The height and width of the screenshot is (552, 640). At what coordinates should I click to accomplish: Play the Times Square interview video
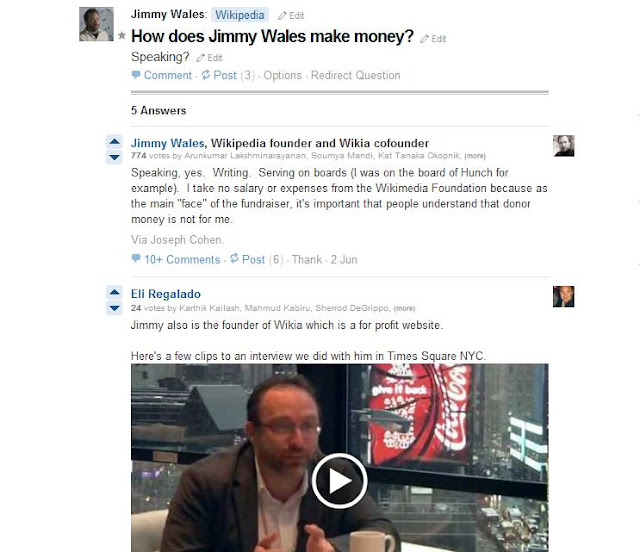coord(340,481)
